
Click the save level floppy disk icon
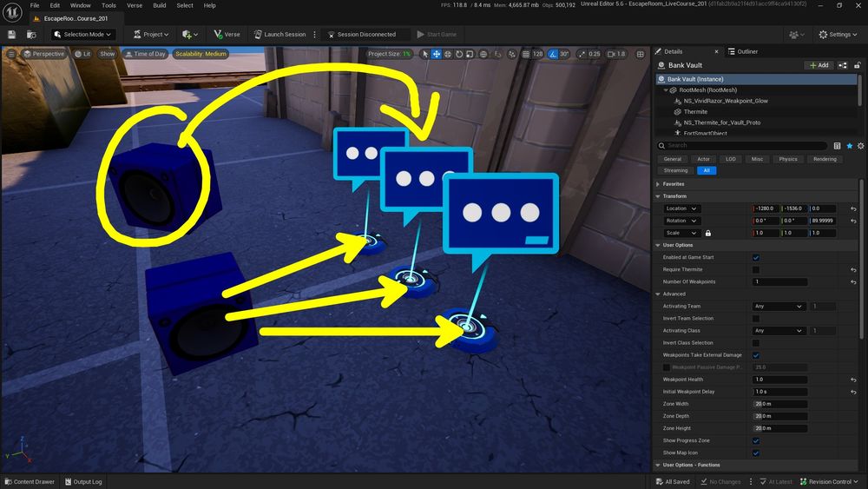[11, 35]
